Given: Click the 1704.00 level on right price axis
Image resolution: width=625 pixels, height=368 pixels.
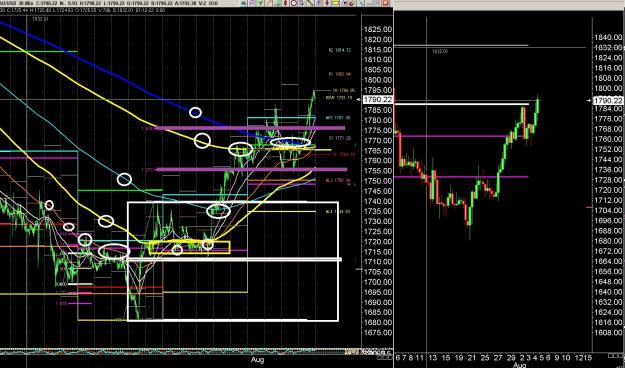Looking at the screenshot, I should (608, 211).
